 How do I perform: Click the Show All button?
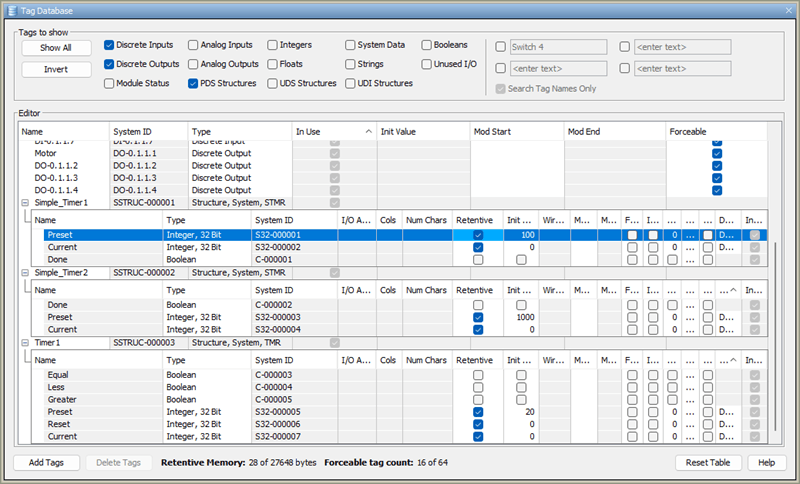56,48
